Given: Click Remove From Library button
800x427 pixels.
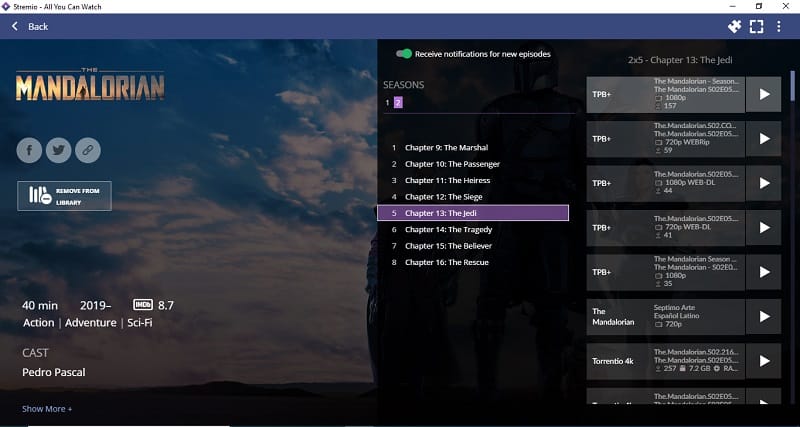Looking at the screenshot, I should [64, 196].
